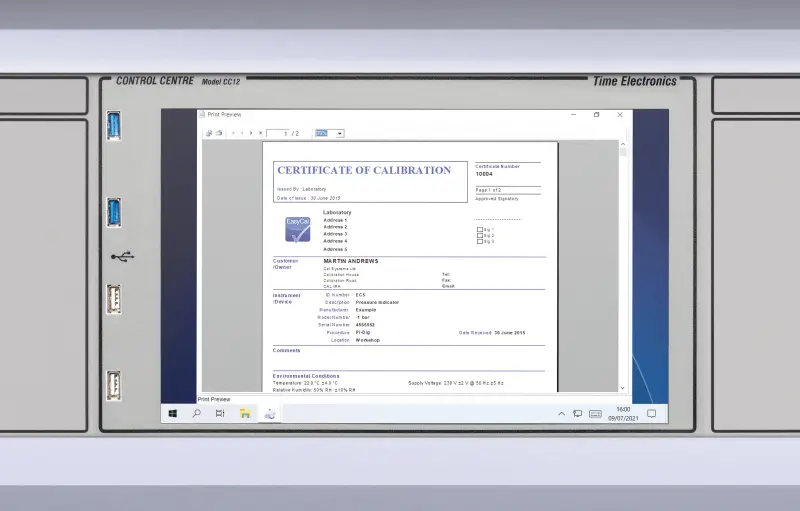Click the "Workshop" location value
Screen dimensions: 800x511
point(367,340)
